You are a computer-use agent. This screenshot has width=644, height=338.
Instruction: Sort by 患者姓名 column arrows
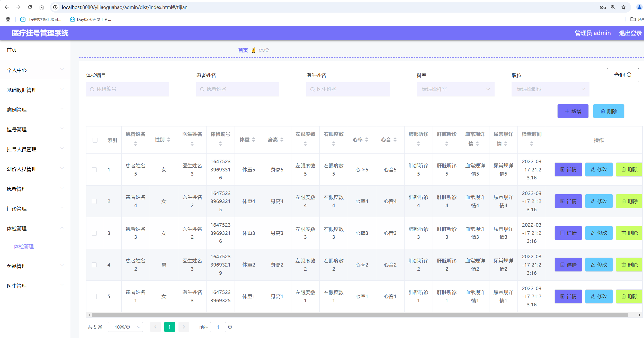[136, 144]
